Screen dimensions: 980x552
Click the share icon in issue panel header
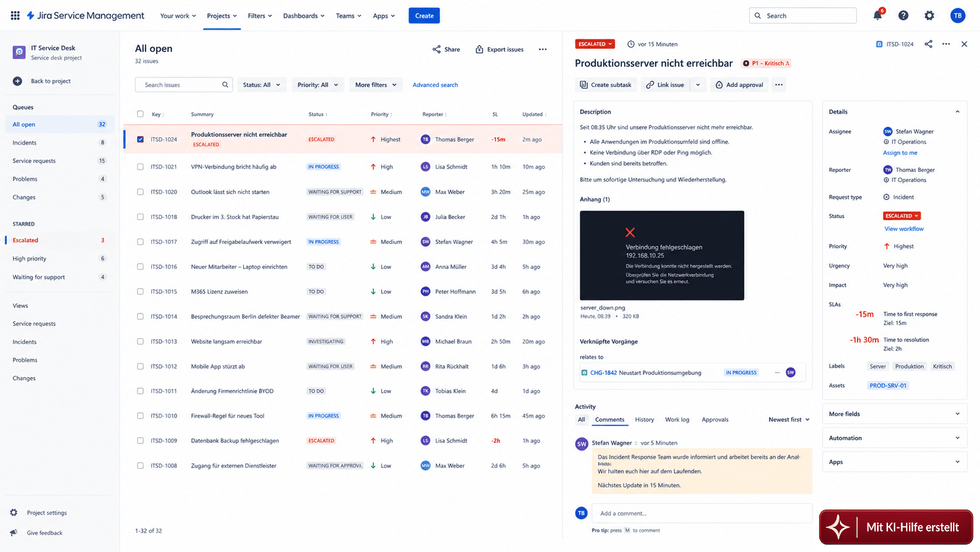click(x=928, y=44)
